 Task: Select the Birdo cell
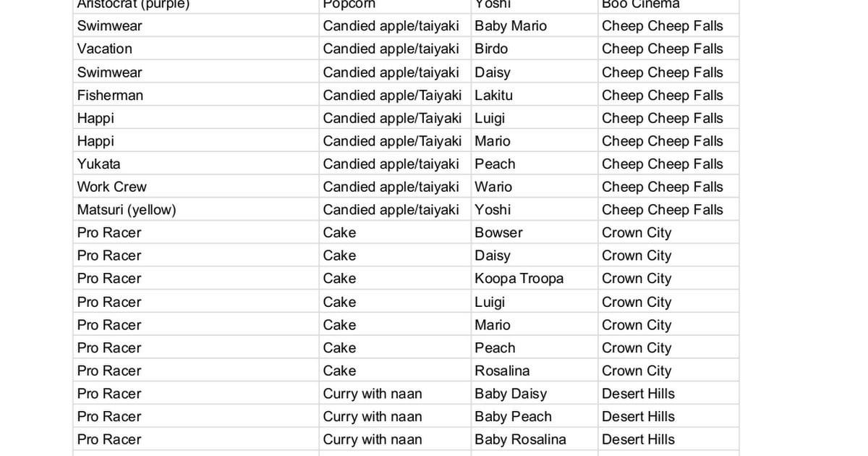click(491, 49)
